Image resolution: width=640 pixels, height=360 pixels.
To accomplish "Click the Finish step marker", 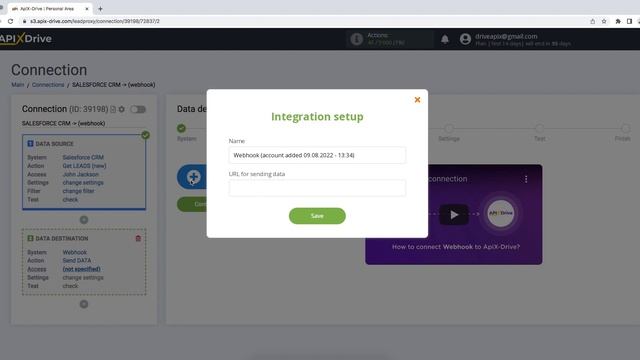I will tap(625, 129).
